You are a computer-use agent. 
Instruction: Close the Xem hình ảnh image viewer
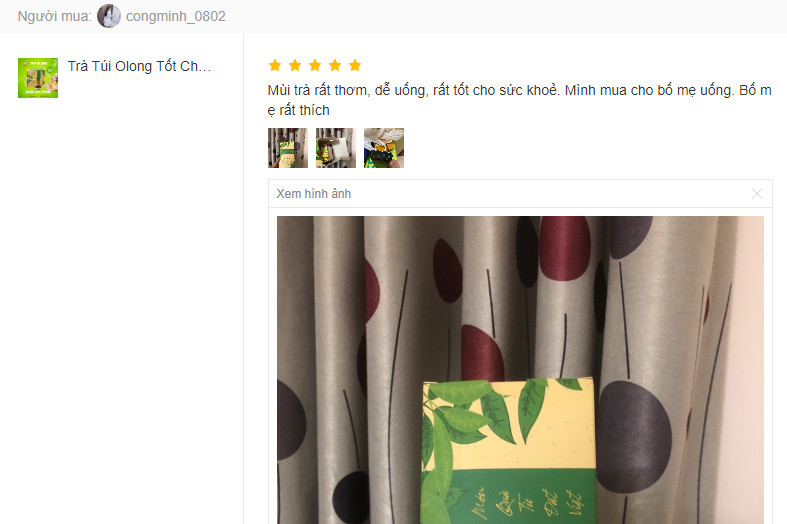click(756, 194)
